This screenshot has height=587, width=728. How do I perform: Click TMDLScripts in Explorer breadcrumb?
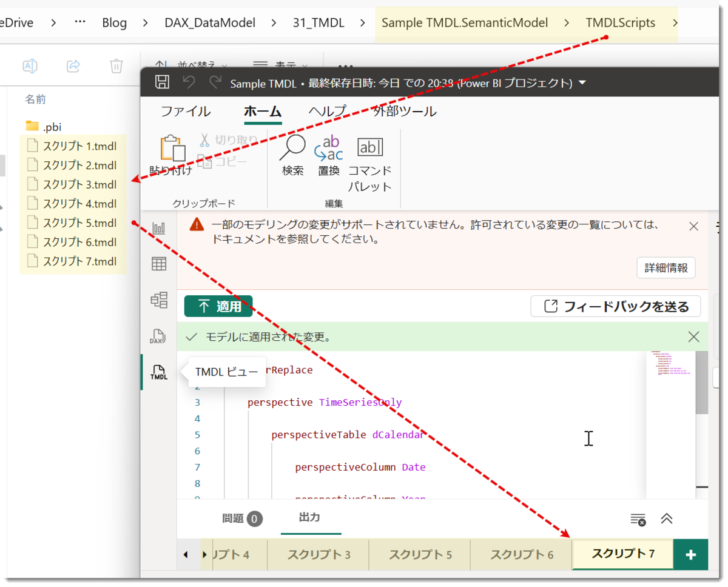point(621,23)
